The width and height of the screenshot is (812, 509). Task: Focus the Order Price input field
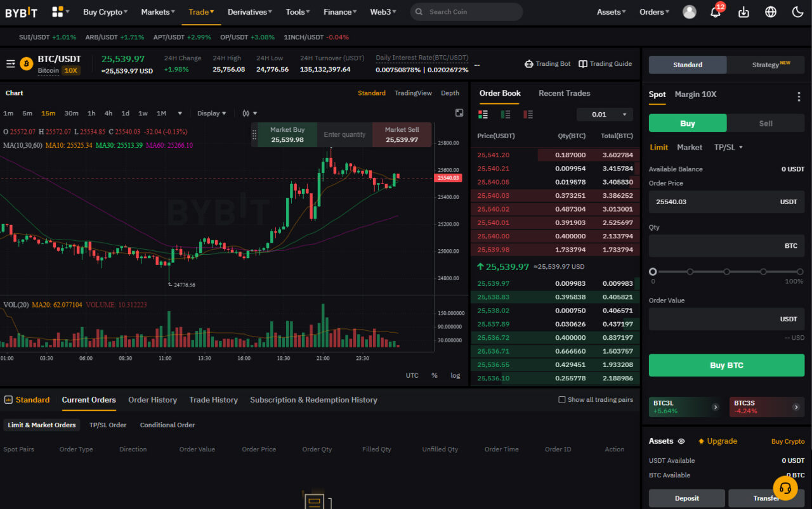[726, 202]
